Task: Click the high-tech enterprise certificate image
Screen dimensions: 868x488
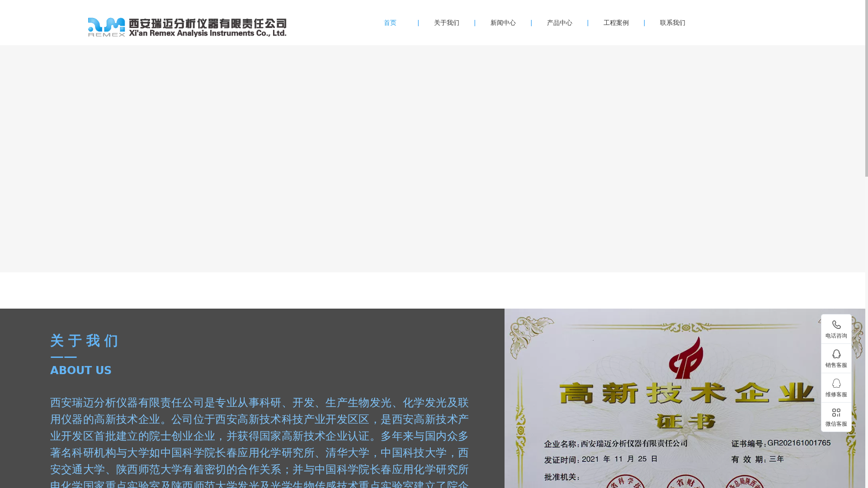Action: [684, 398]
